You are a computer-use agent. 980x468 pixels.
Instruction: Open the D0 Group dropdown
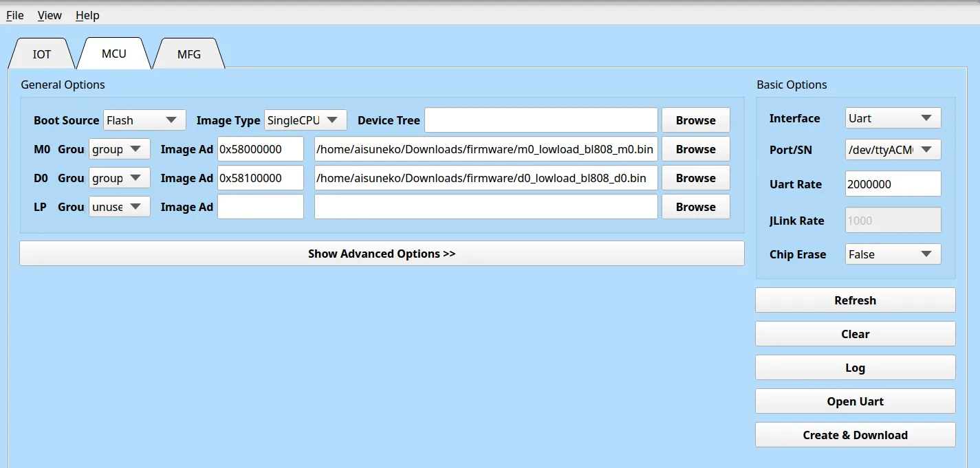119,178
